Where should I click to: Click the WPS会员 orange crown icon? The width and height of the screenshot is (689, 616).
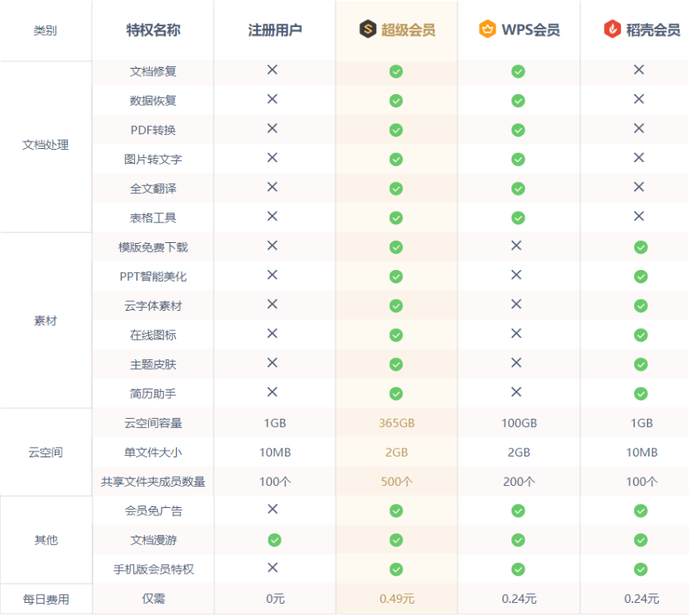click(488, 29)
